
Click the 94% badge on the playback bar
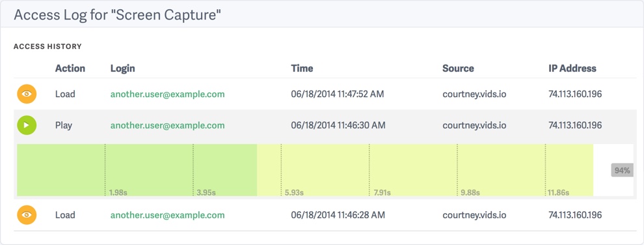coord(622,170)
